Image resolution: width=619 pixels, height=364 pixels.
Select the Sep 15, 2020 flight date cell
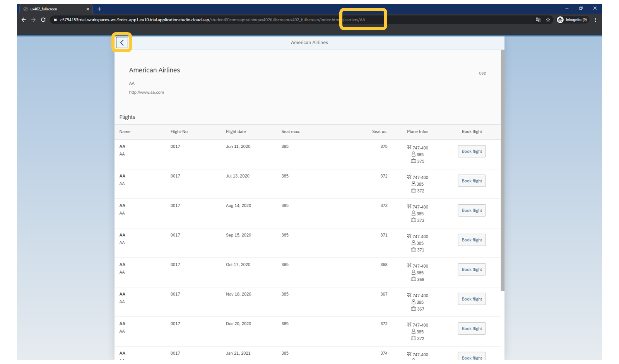[239, 235]
